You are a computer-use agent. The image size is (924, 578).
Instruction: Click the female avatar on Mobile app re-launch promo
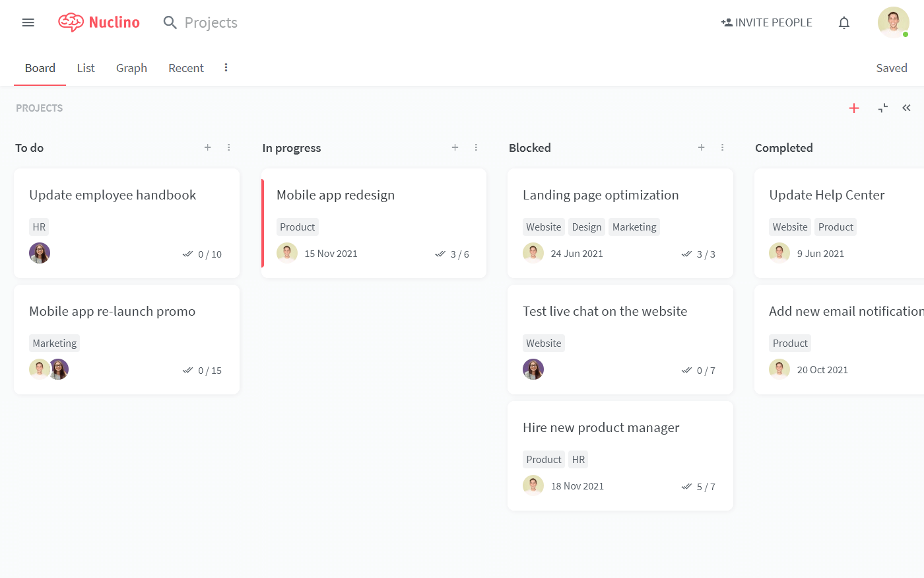[x=59, y=369]
